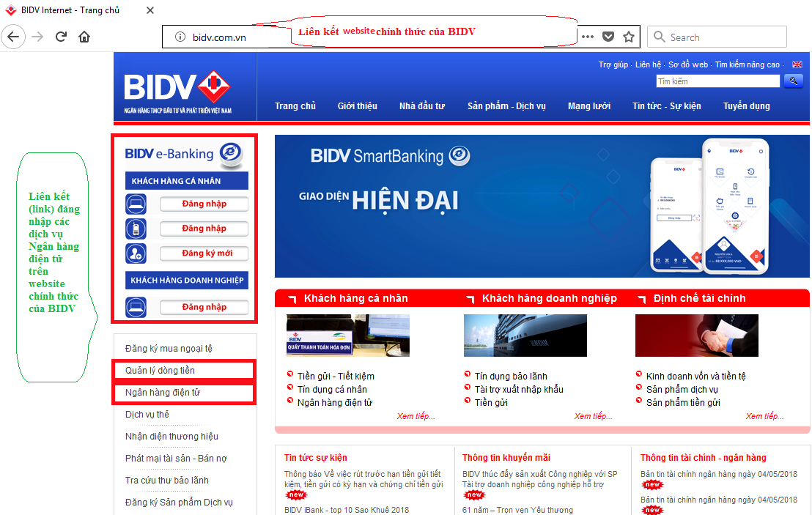Click the handshake image
The height and width of the screenshot is (515, 812).
[696, 336]
